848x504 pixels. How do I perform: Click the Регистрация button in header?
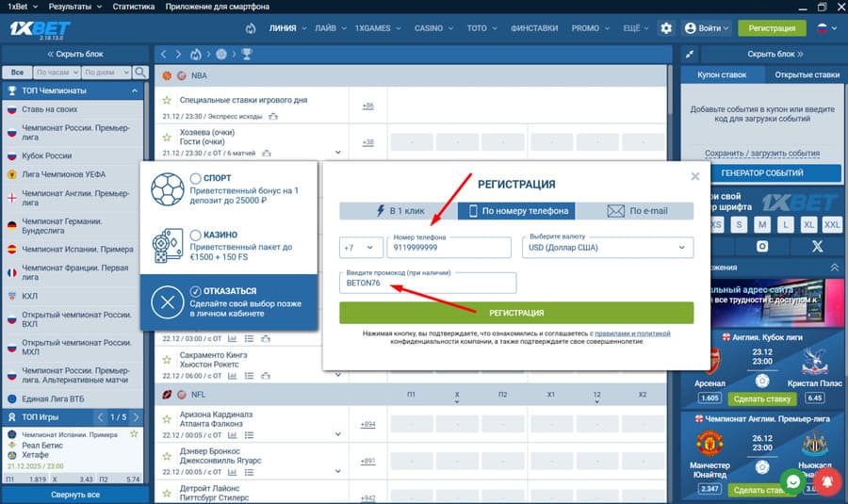pyautogui.click(x=772, y=28)
